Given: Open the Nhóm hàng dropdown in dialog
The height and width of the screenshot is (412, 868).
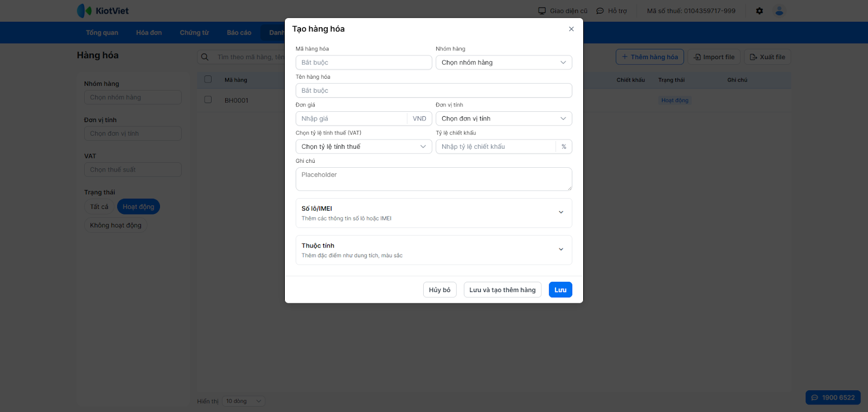Looking at the screenshot, I should tap(503, 62).
